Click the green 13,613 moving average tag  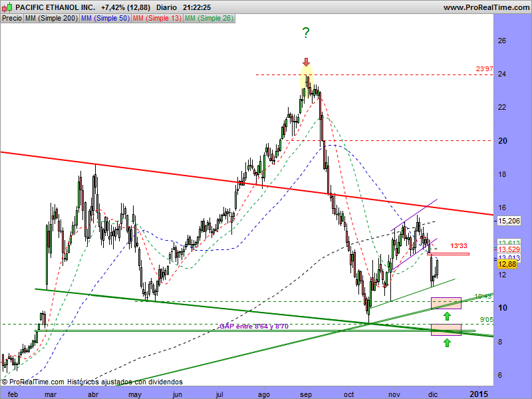pyautogui.click(x=509, y=242)
